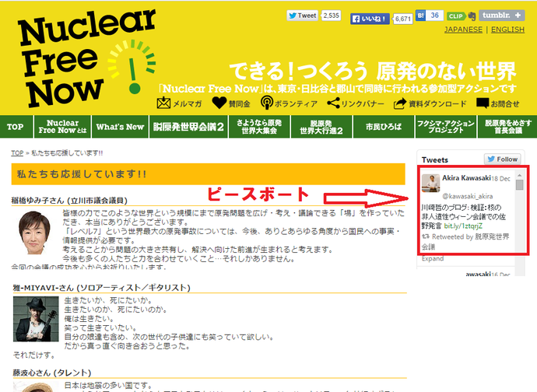537x392 pixels.
Task: Open the 資料ダウンロード export icon
Action: point(400,103)
